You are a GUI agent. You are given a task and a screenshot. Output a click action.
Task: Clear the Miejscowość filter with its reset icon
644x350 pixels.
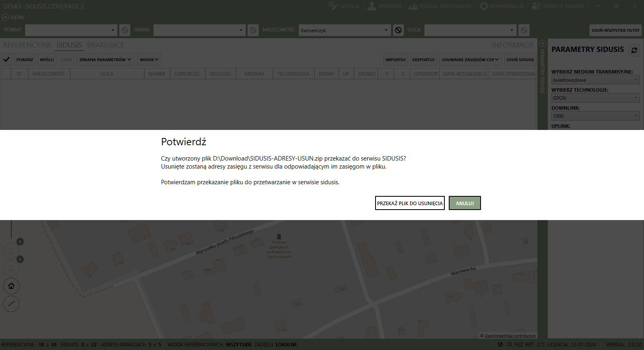pos(398,30)
